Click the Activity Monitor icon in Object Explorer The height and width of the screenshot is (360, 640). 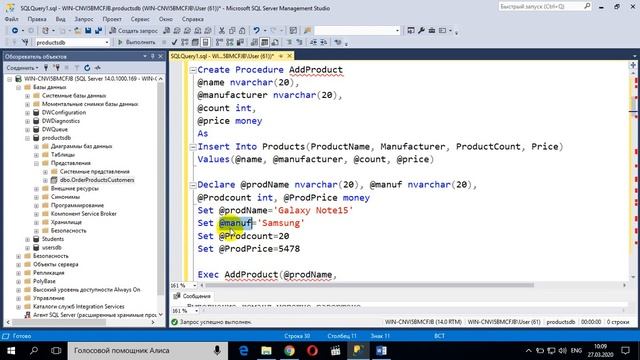point(98,68)
